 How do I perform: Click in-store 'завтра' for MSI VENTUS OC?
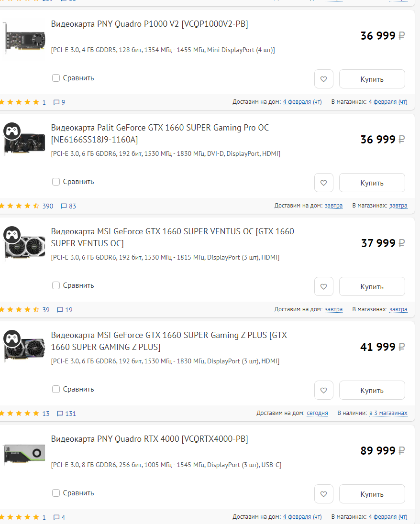tap(398, 309)
